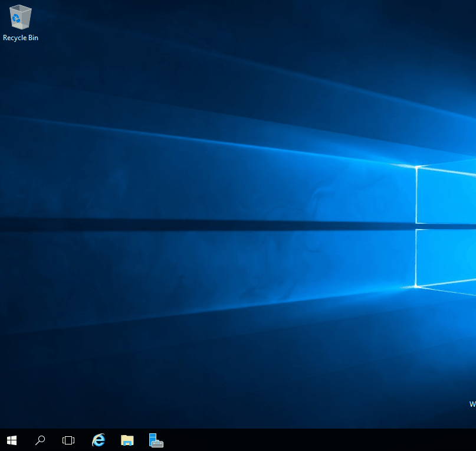This screenshot has width=476, height=451.
Task: Click the yellow folder taskbar icon
Action: tap(127, 440)
